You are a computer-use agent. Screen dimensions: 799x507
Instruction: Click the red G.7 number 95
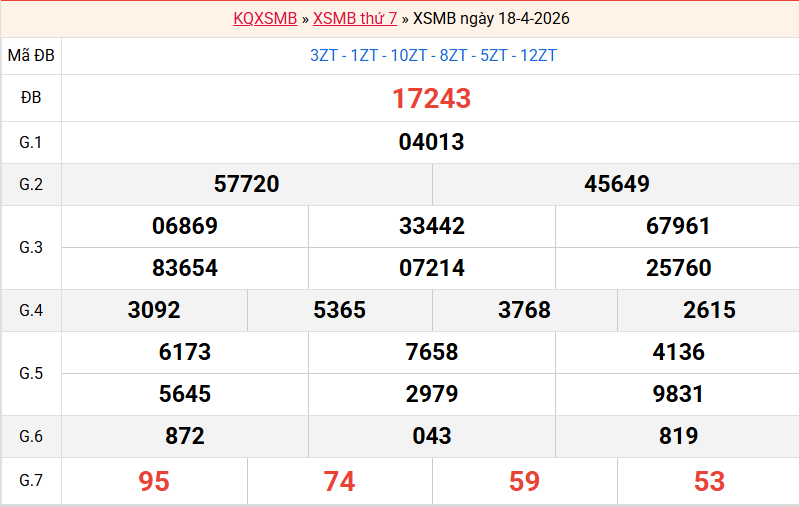click(x=154, y=481)
